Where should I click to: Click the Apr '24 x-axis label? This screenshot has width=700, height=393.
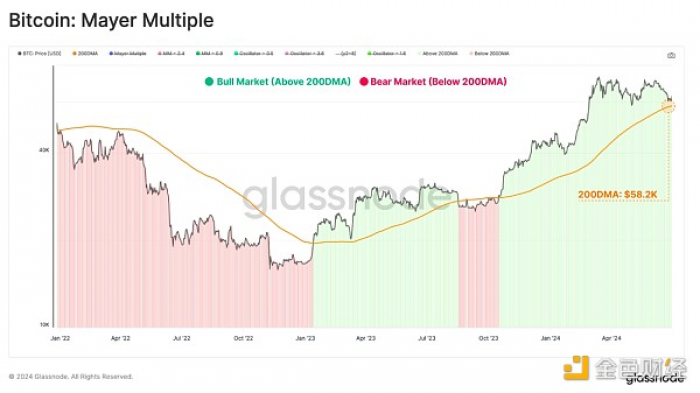(611, 338)
